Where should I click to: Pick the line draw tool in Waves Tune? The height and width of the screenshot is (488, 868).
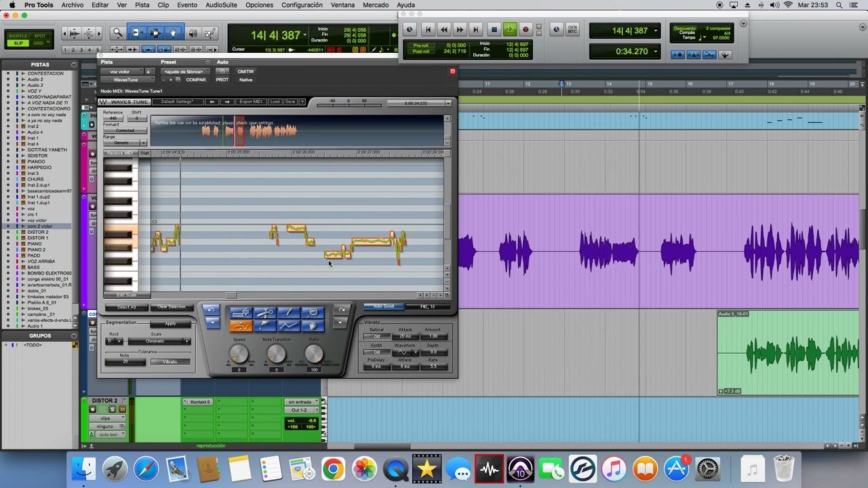tap(289, 312)
